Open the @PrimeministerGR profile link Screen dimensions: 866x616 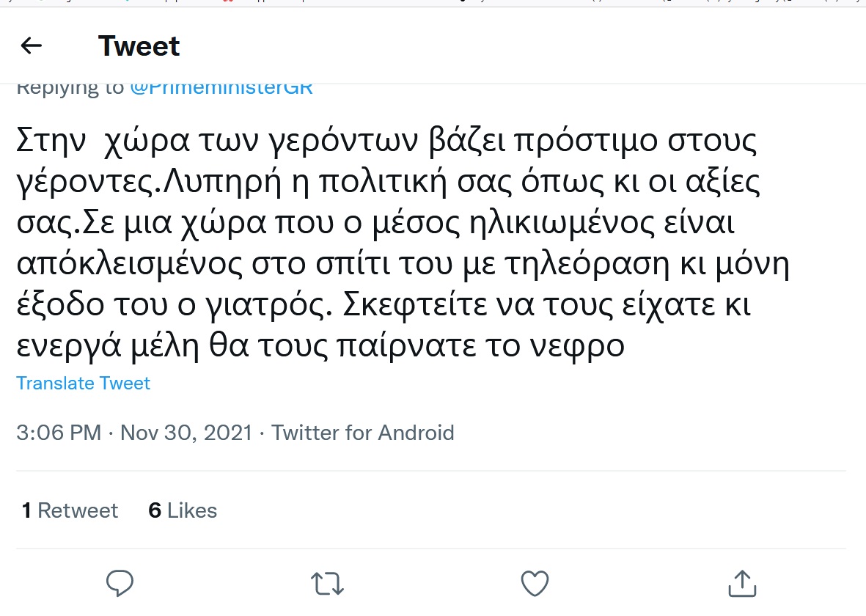point(221,88)
